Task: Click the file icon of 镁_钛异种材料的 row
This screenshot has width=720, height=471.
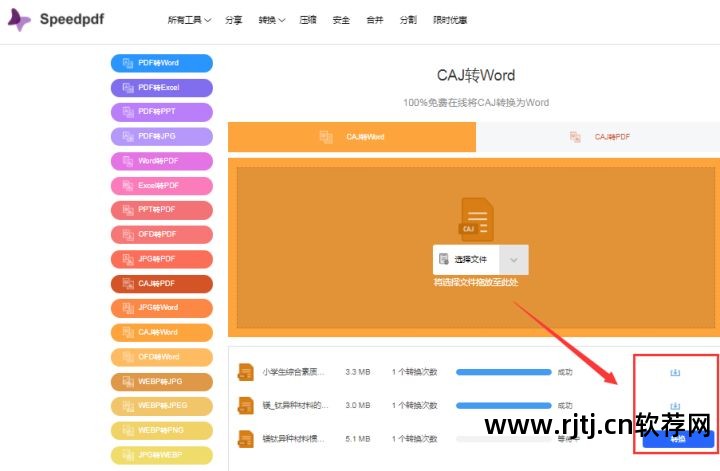Action: (246, 405)
